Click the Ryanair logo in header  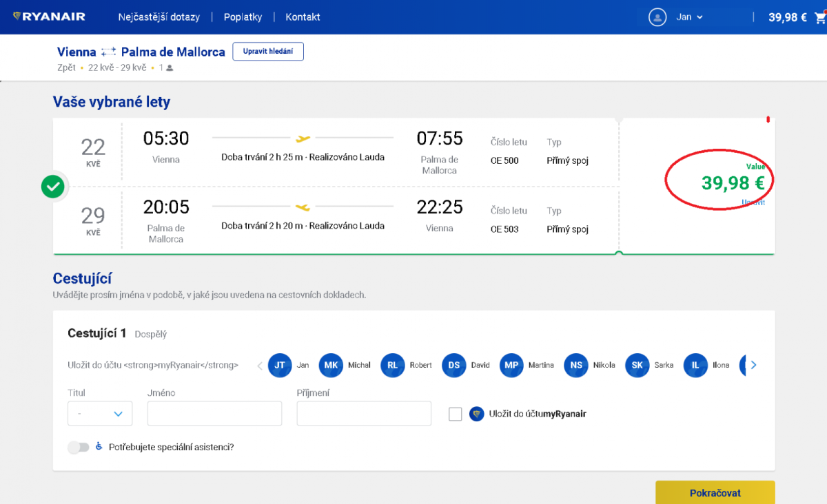[x=49, y=17]
